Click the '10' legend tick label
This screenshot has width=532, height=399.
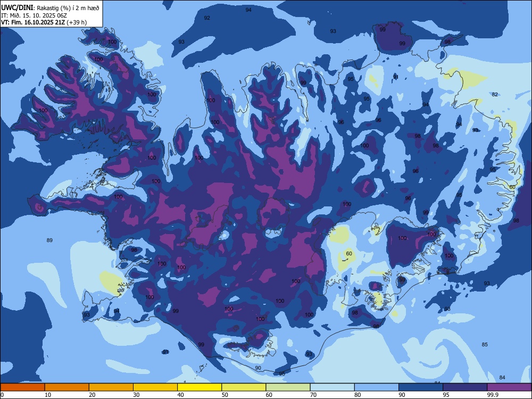[48, 395]
